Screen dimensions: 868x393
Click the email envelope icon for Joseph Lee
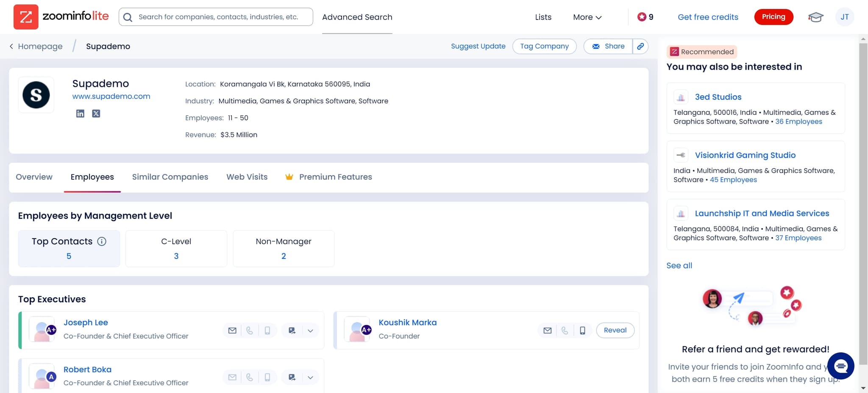[232, 330]
